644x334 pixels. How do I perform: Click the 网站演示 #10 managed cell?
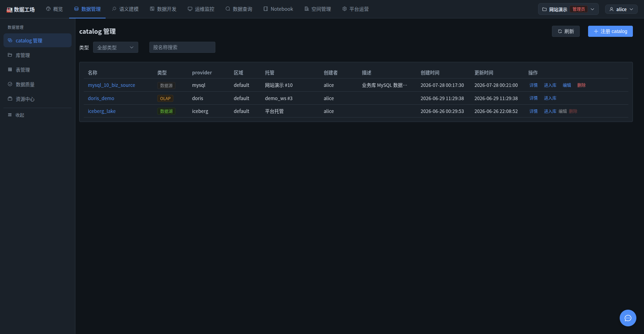pos(279,85)
